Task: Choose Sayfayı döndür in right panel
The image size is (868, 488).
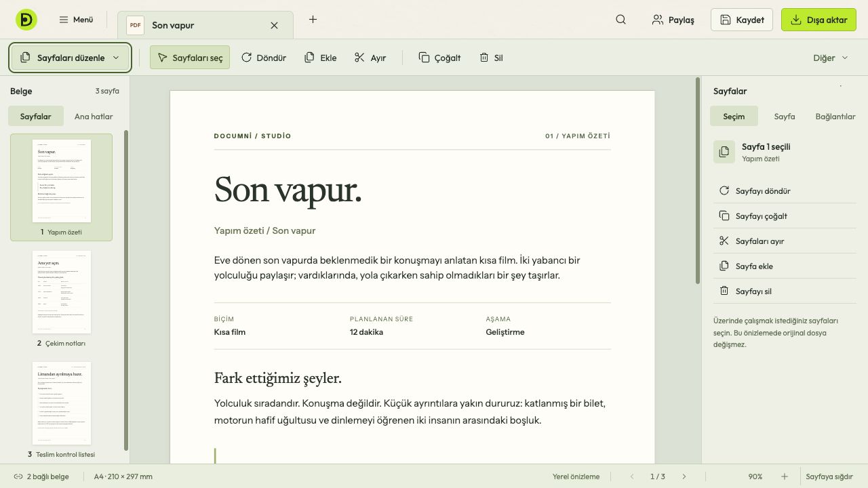Action: tap(785, 191)
